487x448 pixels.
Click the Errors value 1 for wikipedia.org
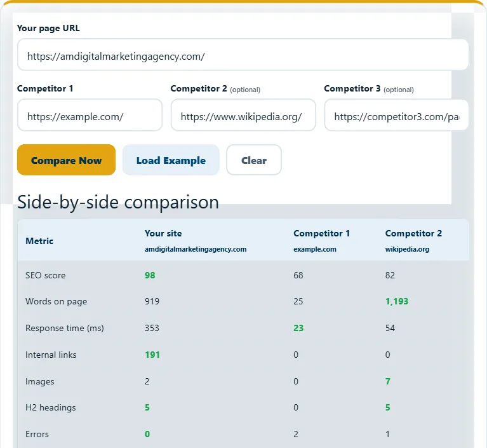[387, 434]
